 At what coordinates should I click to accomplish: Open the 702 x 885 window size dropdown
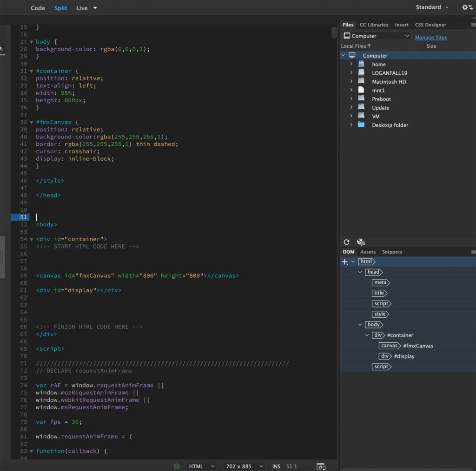pos(244,466)
